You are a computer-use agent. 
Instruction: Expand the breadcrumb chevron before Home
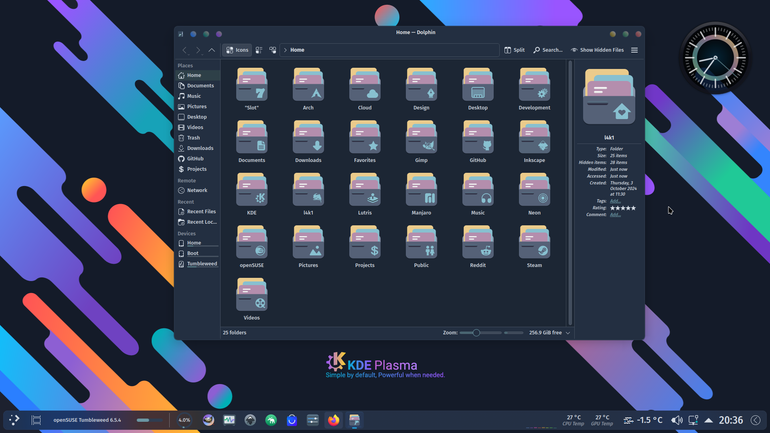285,50
